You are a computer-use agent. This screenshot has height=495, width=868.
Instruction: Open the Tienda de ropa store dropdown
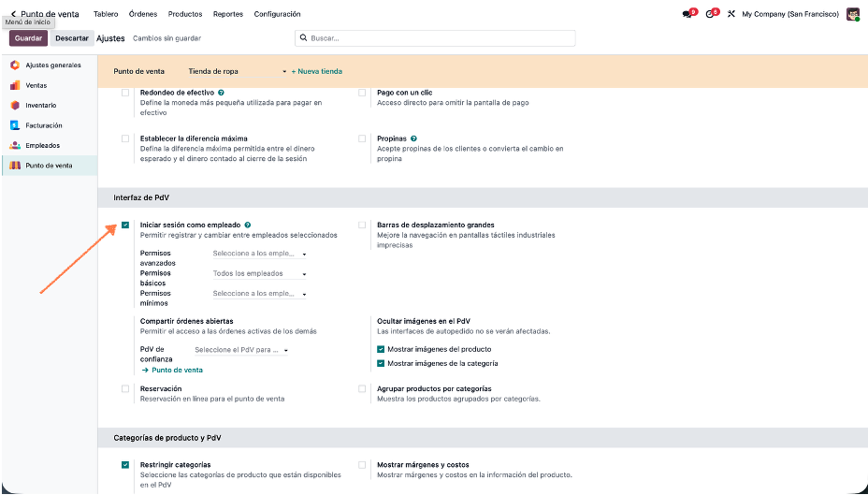click(x=237, y=71)
